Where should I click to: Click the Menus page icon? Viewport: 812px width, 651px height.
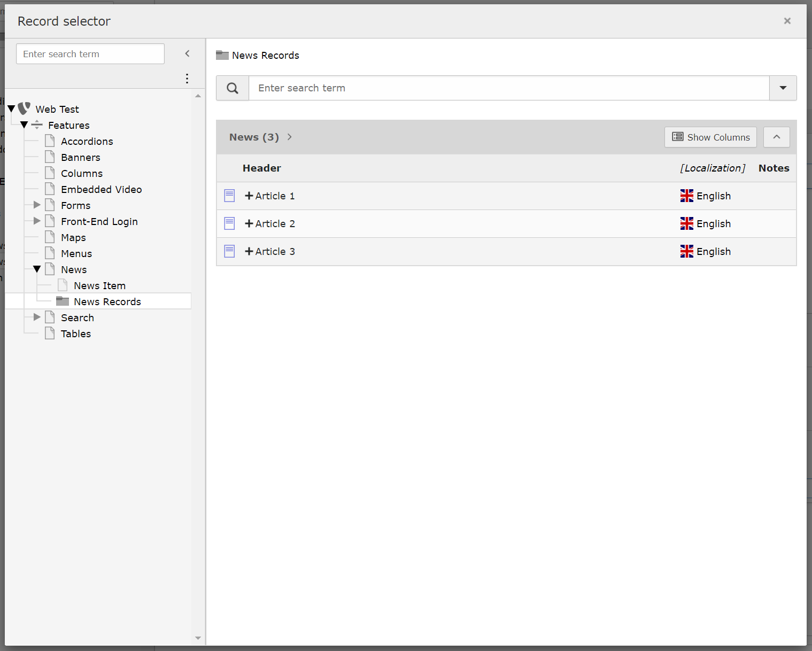[x=50, y=253]
